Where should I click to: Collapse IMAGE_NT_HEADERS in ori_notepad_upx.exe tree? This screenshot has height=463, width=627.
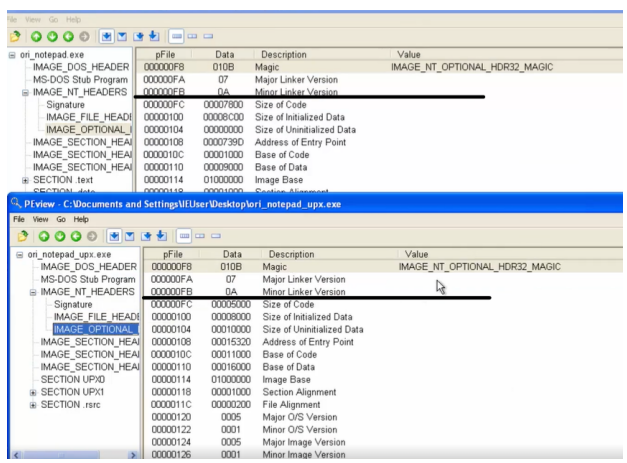33,292
